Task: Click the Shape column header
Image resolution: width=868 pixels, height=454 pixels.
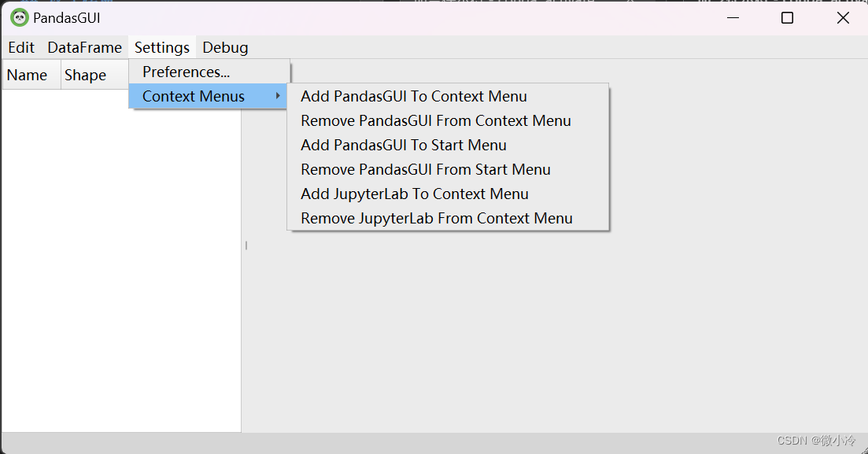Action: point(85,76)
